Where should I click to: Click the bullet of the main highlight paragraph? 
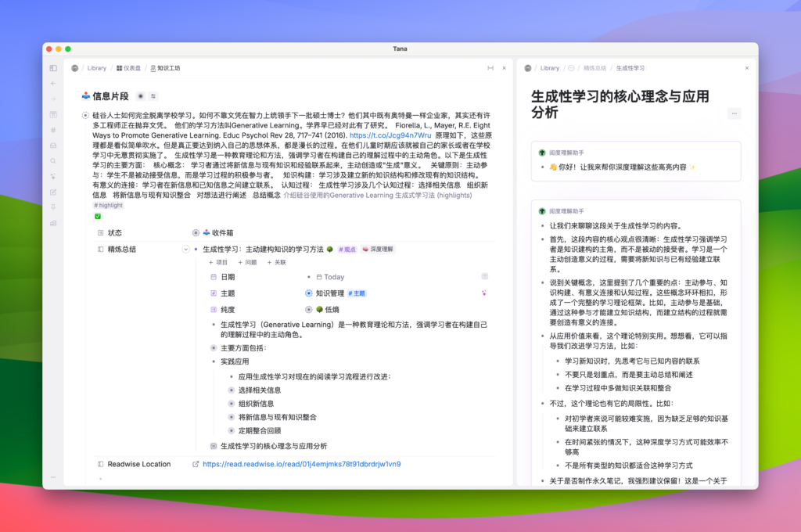click(x=85, y=116)
